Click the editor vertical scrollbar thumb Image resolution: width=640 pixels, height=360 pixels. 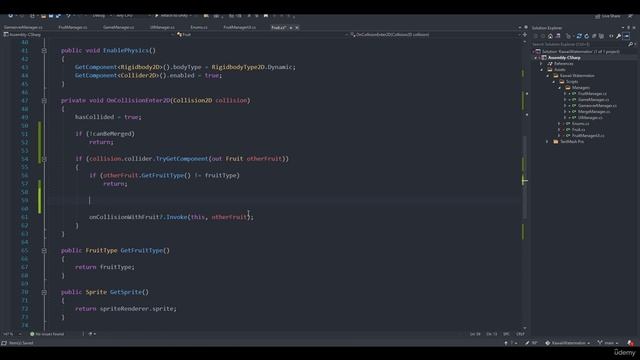[x=524, y=178]
